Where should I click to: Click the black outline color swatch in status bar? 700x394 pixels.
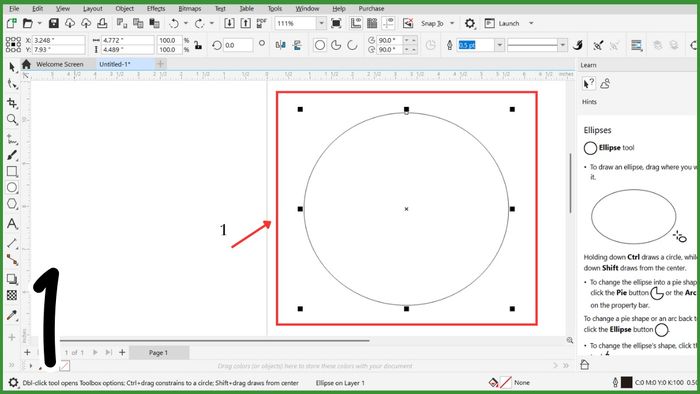pos(627,382)
